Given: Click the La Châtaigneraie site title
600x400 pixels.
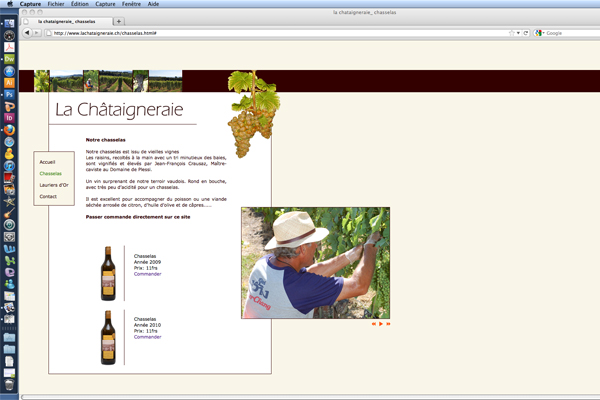Looking at the screenshot, I should tap(119, 109).
